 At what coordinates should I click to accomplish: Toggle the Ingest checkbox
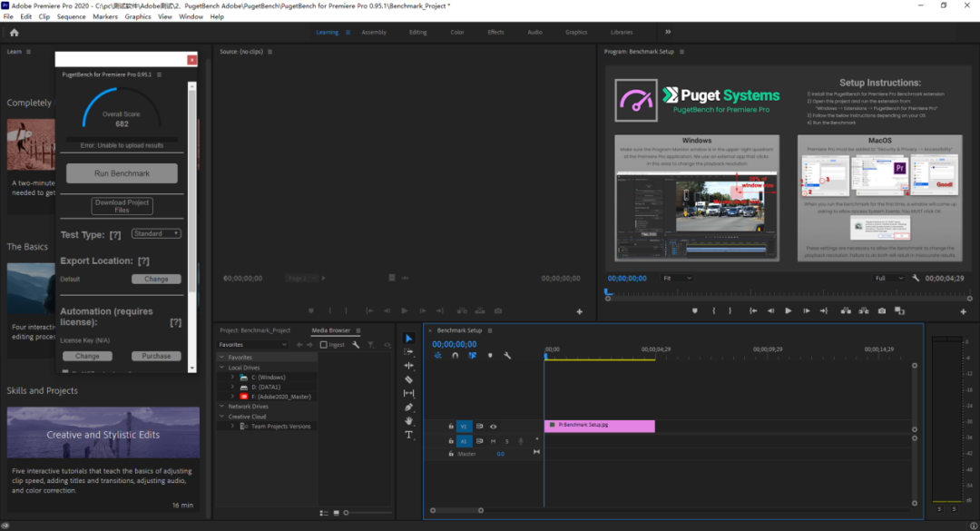tap(323, 345)
